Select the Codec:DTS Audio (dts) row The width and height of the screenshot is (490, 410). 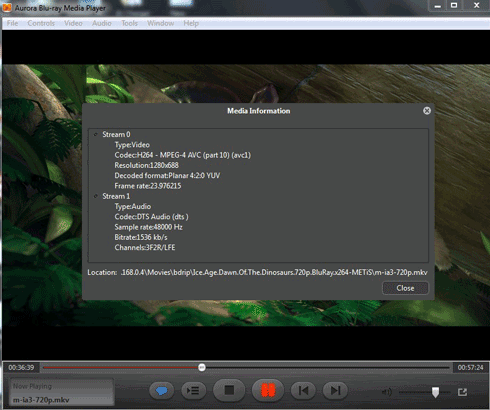152,217
